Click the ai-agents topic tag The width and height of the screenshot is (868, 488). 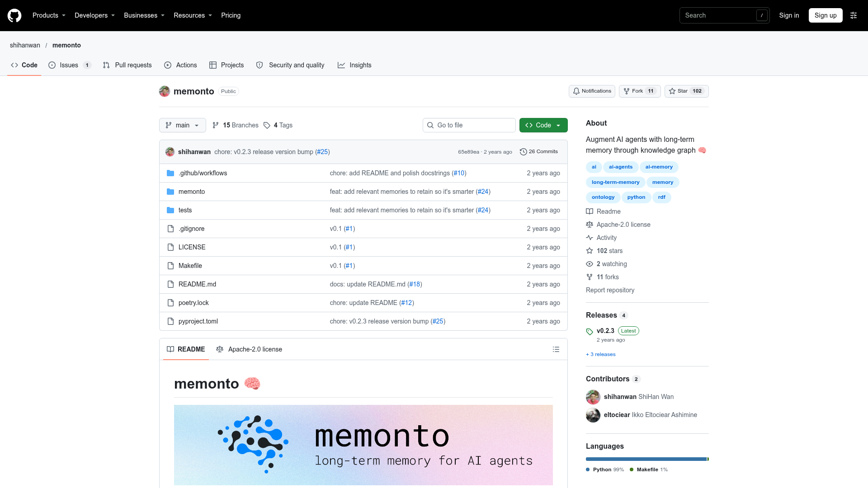(621, 167)
